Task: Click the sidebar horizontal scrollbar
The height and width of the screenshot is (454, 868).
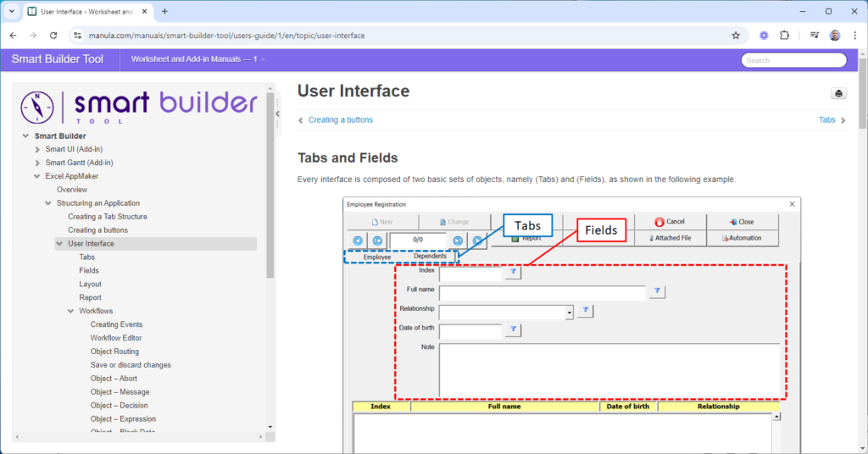Action: [x=138, y=437]
